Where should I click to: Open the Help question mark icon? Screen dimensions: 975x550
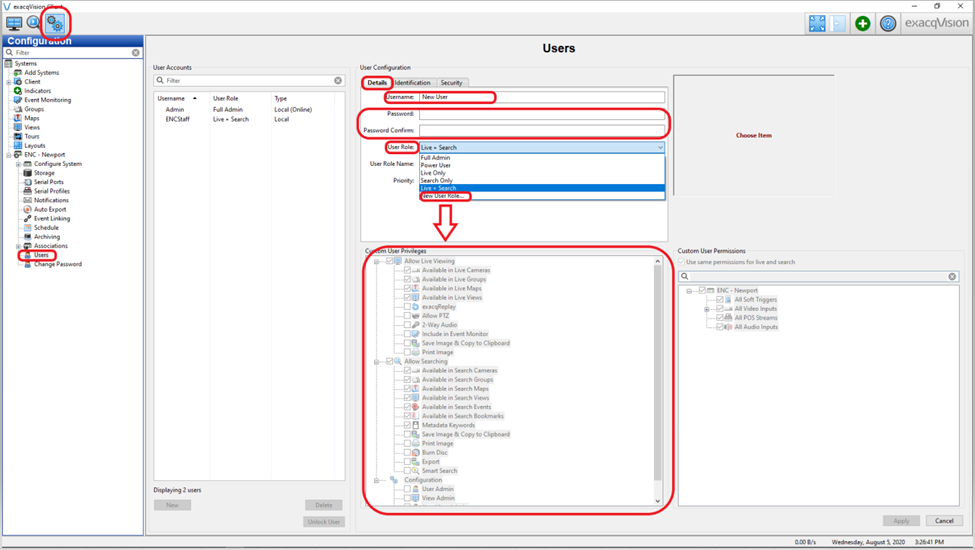(x=887, y=23)
